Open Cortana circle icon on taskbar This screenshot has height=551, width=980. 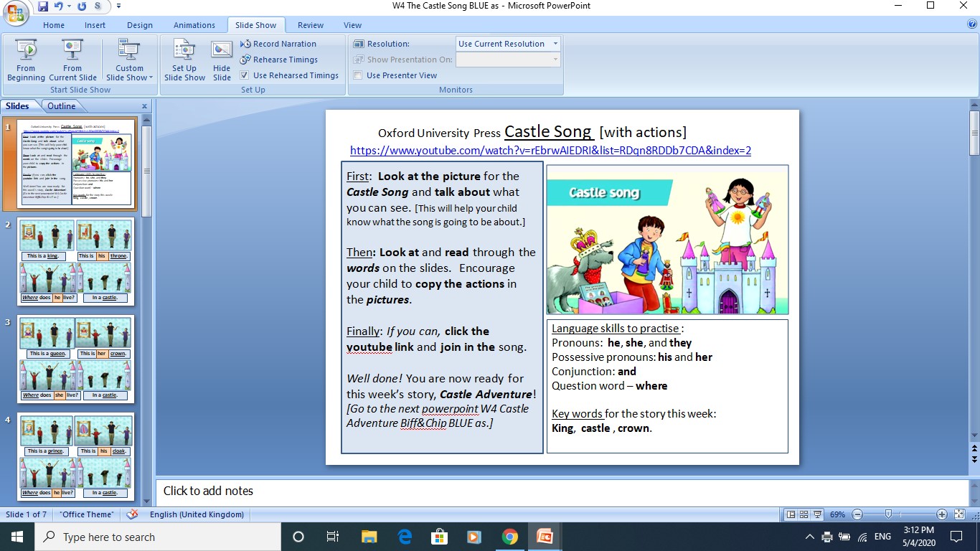pos(298,537)
